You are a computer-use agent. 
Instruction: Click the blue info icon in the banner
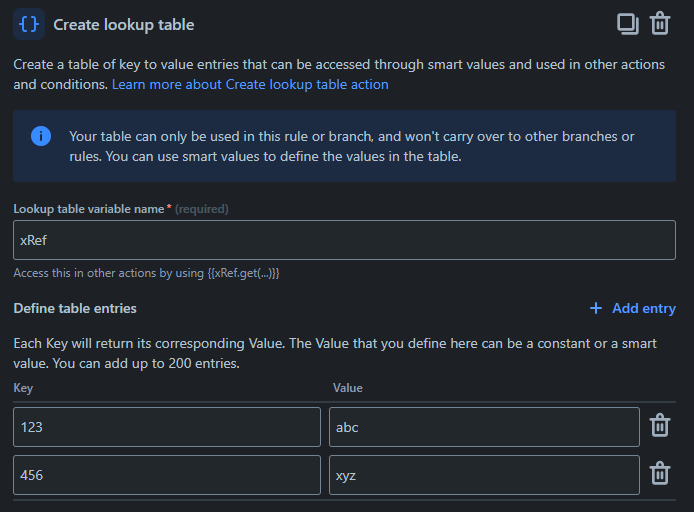point(41,136)
